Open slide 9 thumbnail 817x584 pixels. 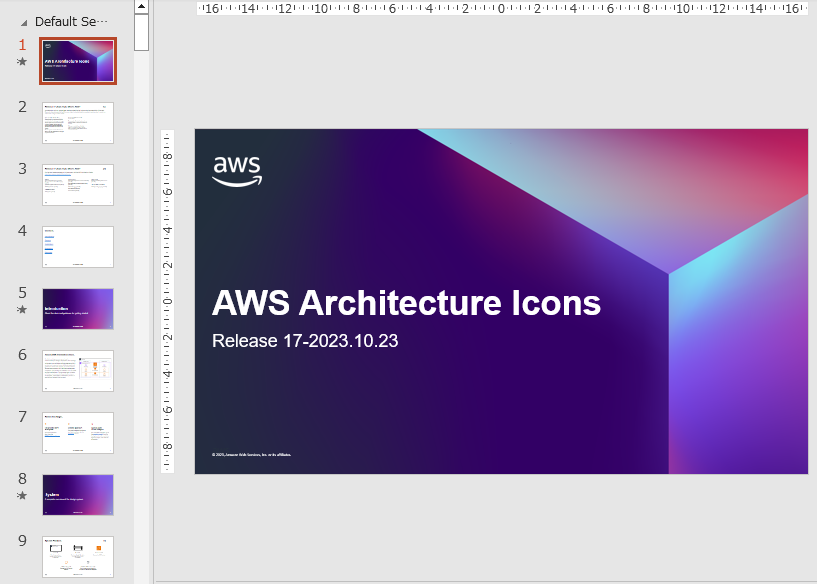[x=78, y=557]
